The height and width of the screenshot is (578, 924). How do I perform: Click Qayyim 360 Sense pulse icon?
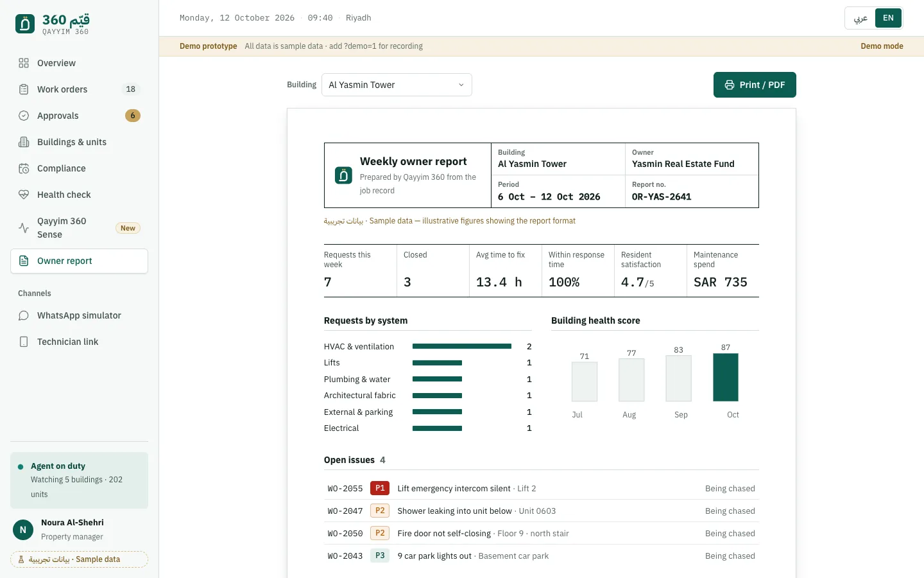[24, 228]
